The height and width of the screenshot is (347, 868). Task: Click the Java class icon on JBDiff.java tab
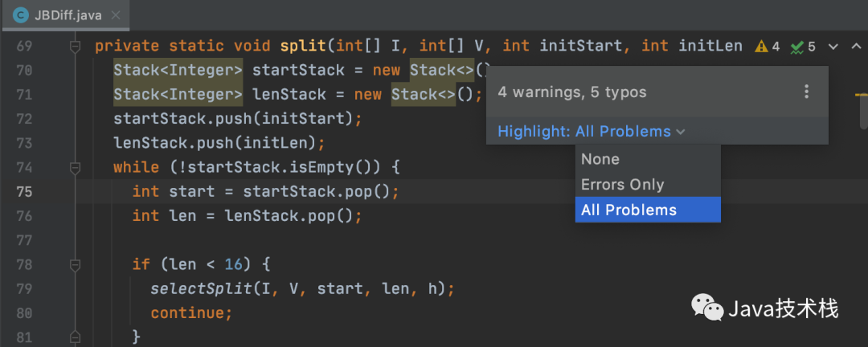click(20, 15)
